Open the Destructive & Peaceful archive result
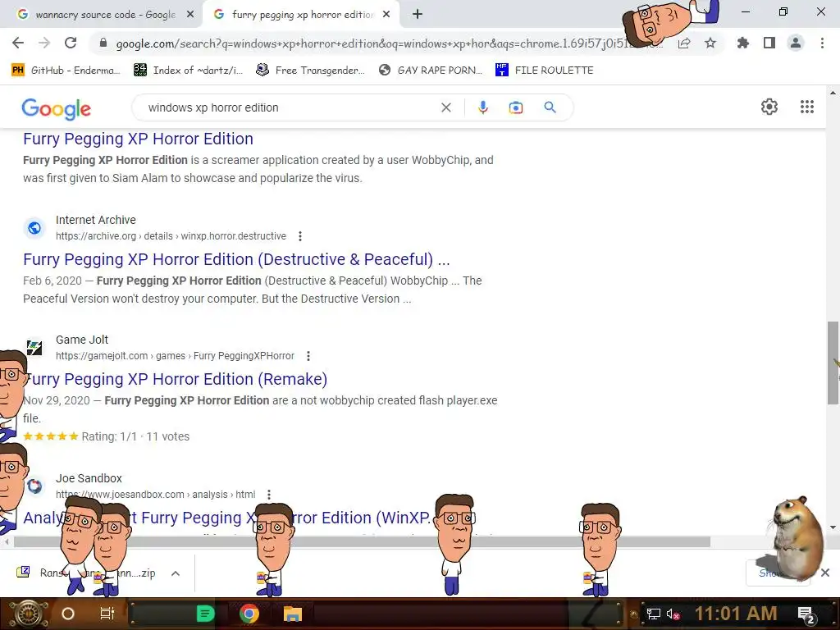840x630 pixels. pyautogui.click(x=236, y=259)
